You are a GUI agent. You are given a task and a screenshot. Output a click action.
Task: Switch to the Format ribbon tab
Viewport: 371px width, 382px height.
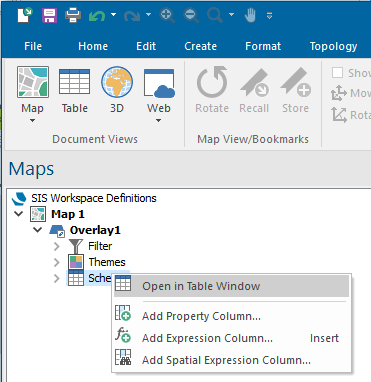coord(263,46)
